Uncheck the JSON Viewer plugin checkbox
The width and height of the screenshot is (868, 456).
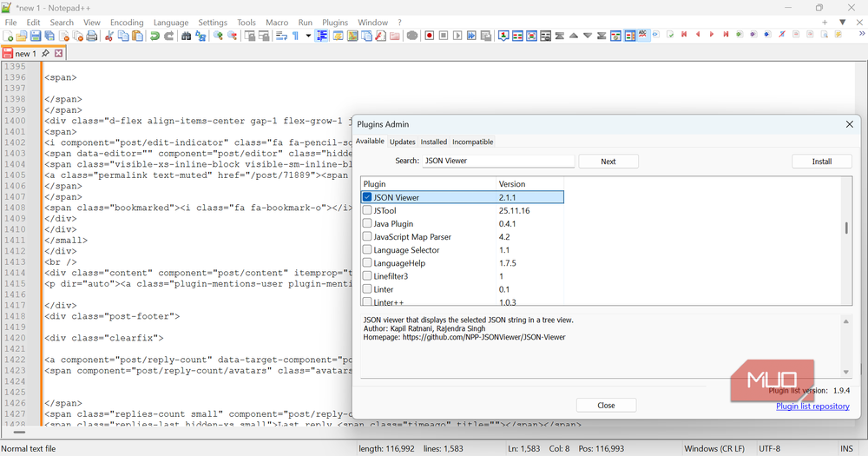(x=367, y=196)
